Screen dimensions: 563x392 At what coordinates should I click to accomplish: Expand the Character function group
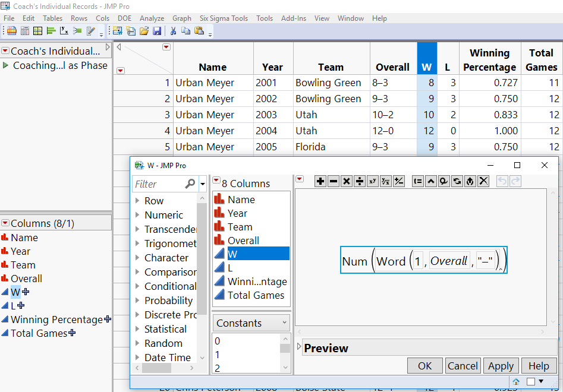pyautogui.click(x=138, y=258)
